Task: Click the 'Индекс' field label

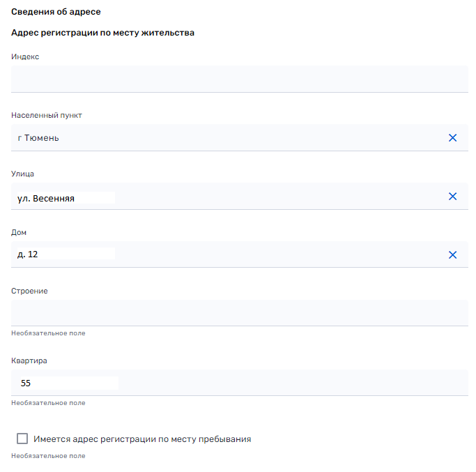Action: (x=25, y=56)
